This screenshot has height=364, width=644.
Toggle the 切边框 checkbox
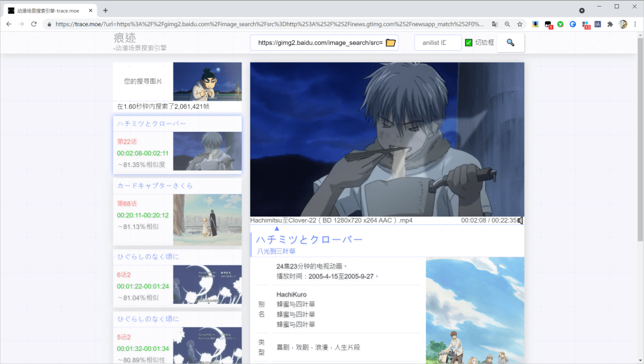[469, 43]
